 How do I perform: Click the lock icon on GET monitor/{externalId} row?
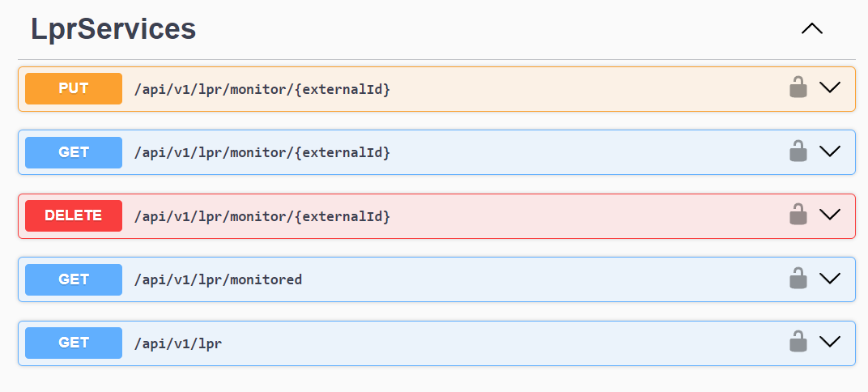[x=798, y=151]
